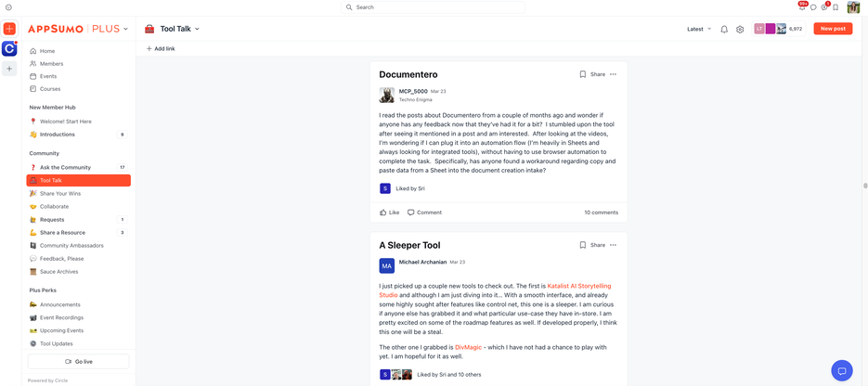Viewport: 868px width, 386px height.
Task: Open more options on Documentero post
Action: 613,74
